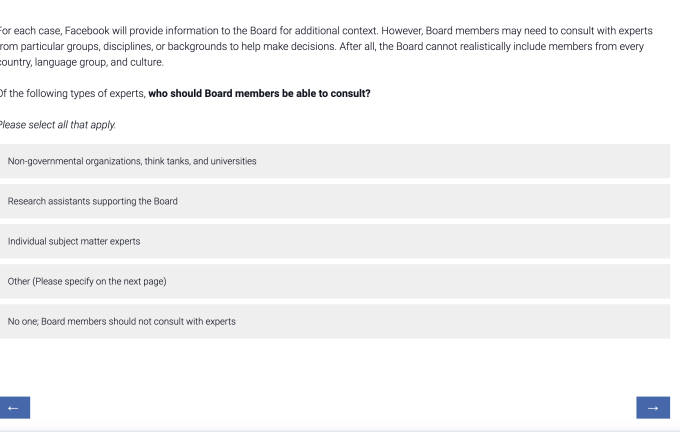Pick the subject matter experts answer row

[334, 241]
